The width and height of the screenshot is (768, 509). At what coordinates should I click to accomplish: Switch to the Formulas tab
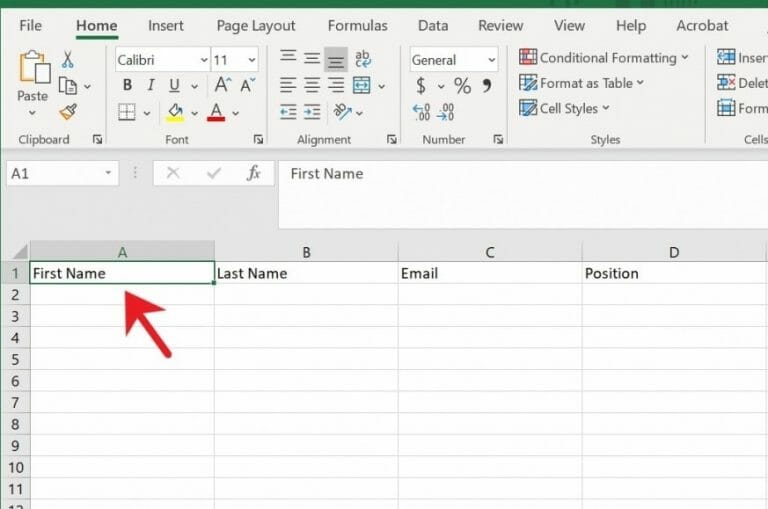point(358,26)
